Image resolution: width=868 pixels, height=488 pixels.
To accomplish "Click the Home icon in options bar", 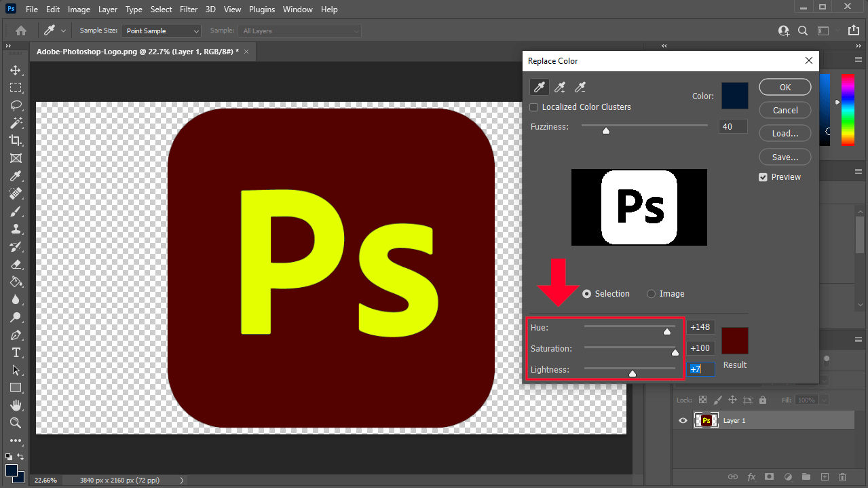I will tap(21, 31).
